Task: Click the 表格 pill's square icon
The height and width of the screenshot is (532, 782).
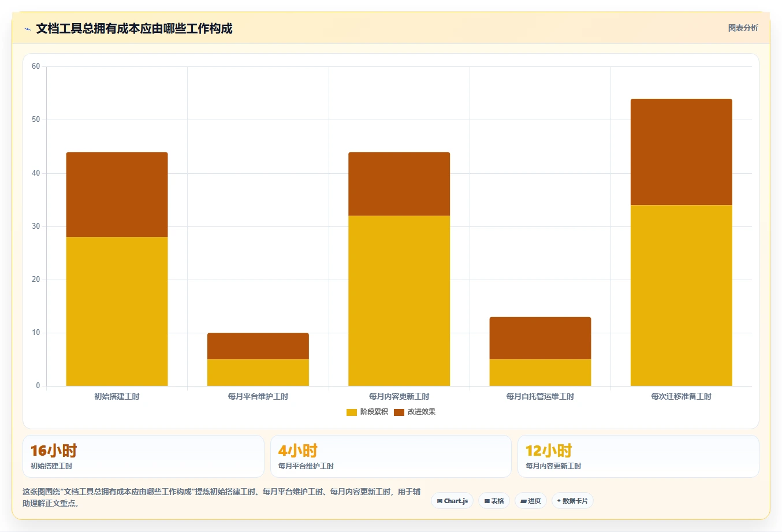Action: tap(487, 501)
